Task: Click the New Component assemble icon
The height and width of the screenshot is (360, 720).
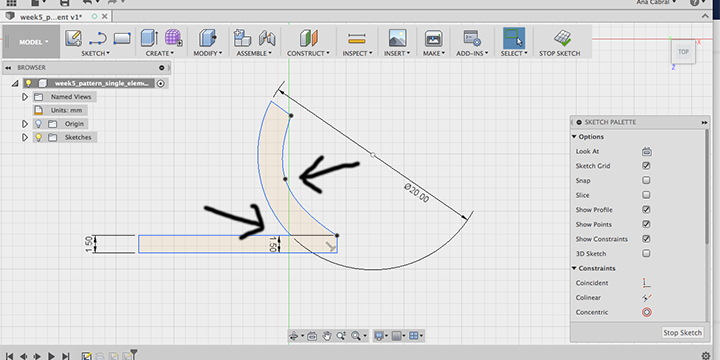Action: 242,38
